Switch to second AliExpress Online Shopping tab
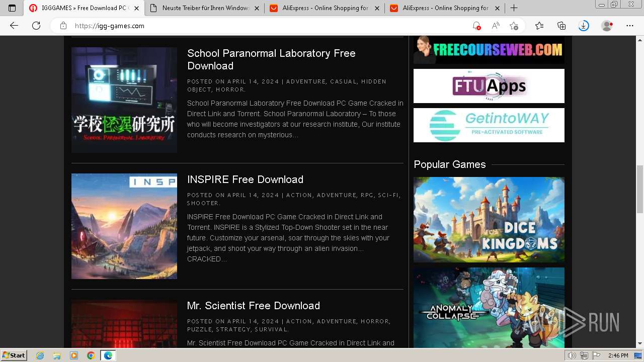This screenshot has height=362, width=644. coord(445,8)
